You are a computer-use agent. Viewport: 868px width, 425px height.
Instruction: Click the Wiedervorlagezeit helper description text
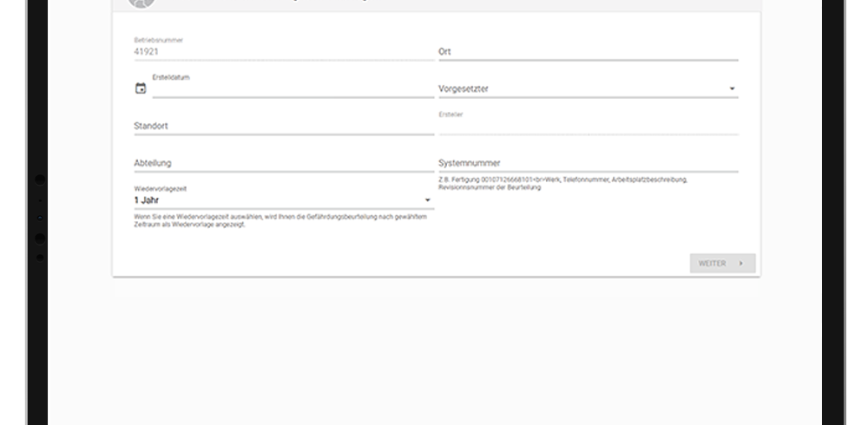tap(279, 220)
